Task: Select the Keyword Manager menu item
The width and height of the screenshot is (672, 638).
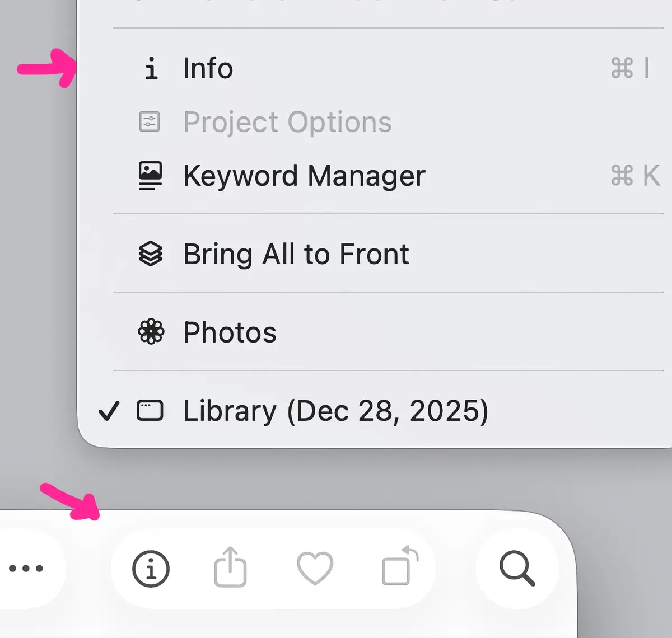Action: 304,175
